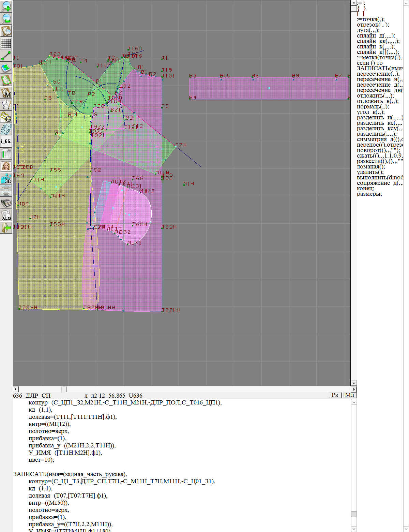Open the green spreadsheet table icon
Screen dimensions: 409x532
6,153
